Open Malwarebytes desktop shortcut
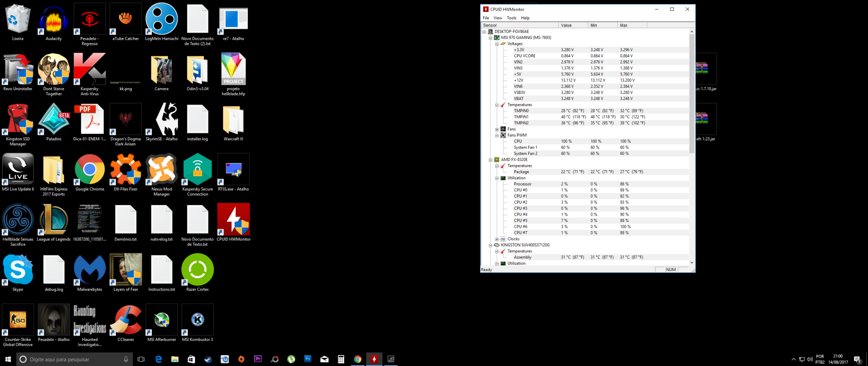Image resolution: width=868 pixels, height=366 pixels. coord(90,273)
